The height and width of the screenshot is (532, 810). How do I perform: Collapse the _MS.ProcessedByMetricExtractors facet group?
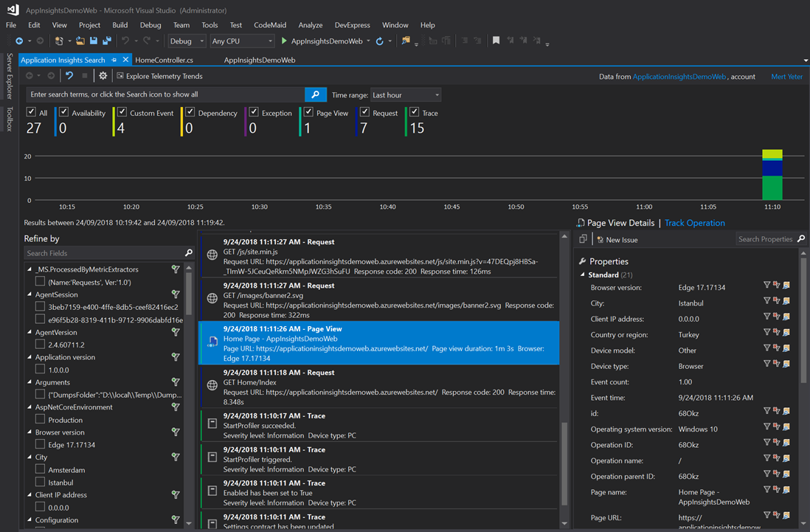30,269
